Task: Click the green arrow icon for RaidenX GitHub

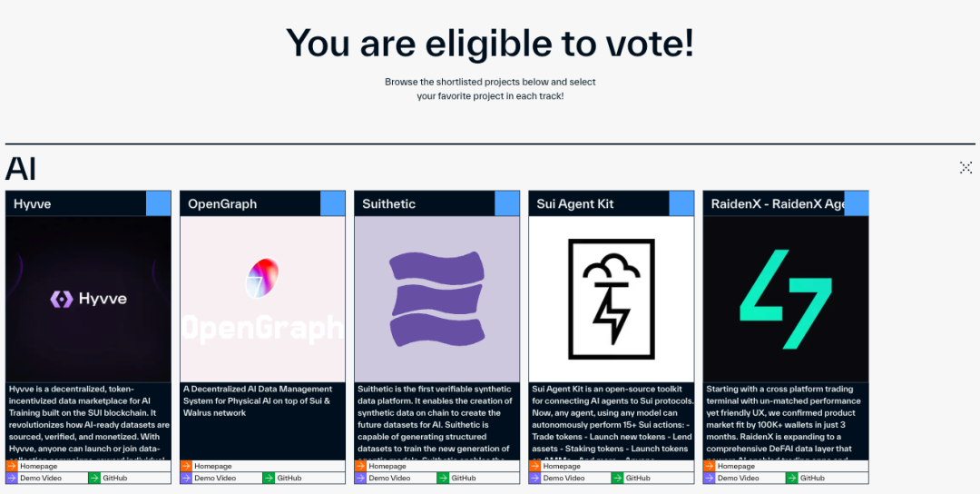Action: (790, 478)
